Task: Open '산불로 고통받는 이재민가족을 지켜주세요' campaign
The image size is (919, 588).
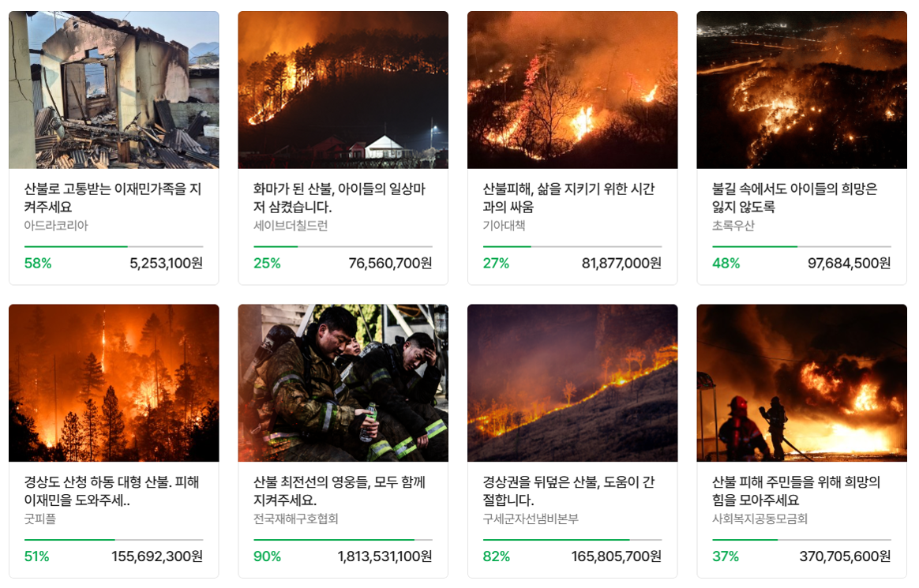Action: [113, 197]
